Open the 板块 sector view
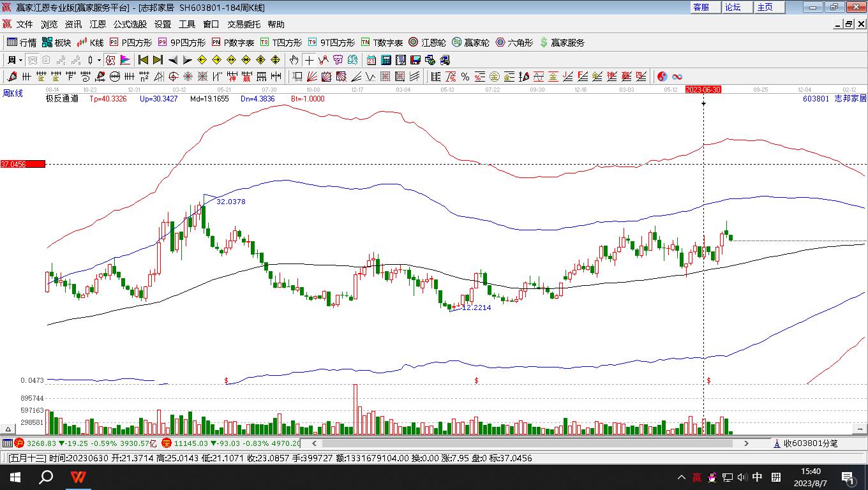Viewport: 868px width, 490px height. pos(57,43)
